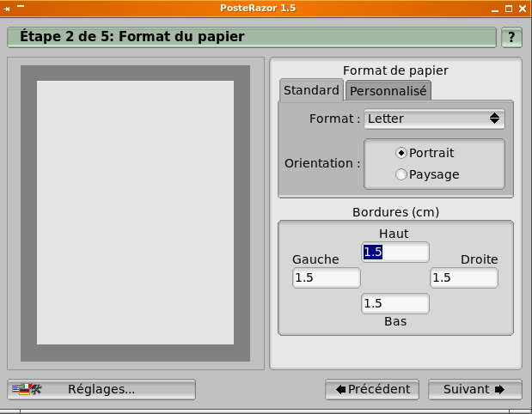
Task: Switch to the Standard tab
Action: (x=311, y=90)
